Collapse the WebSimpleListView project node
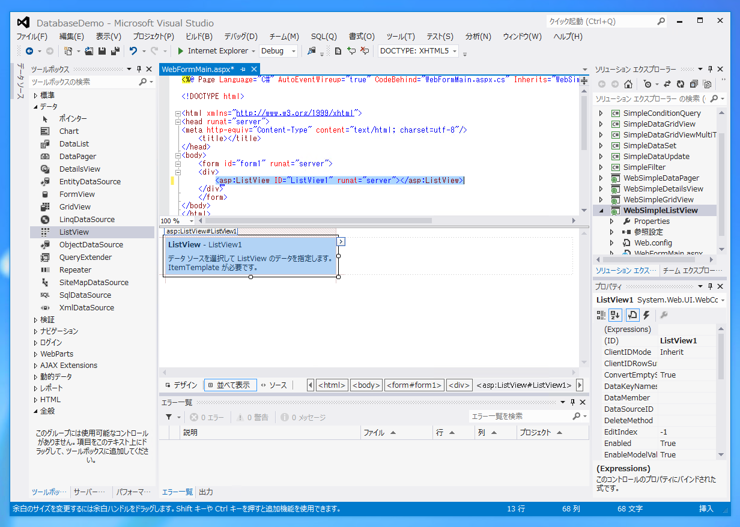Screen dimensions: 740x527 [x=601, y=211]
